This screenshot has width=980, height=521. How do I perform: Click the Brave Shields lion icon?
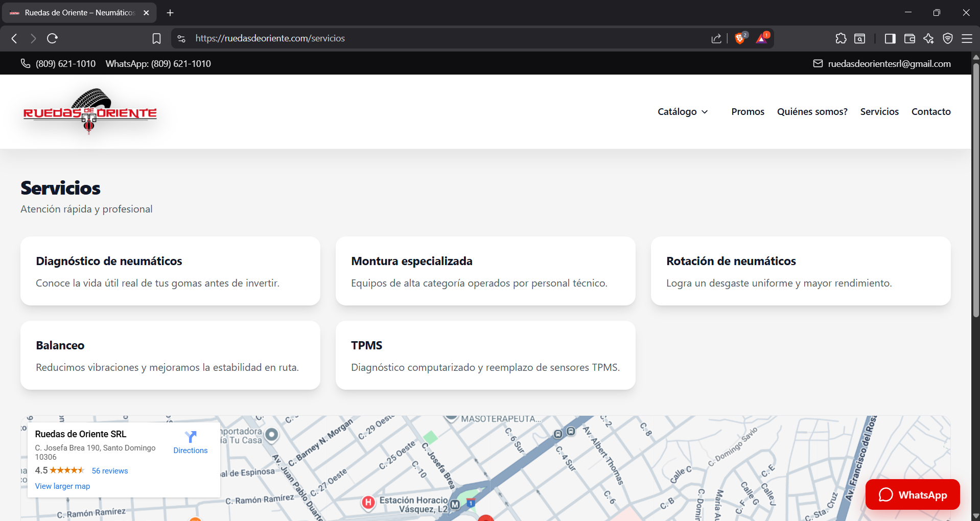click(739, 38)
